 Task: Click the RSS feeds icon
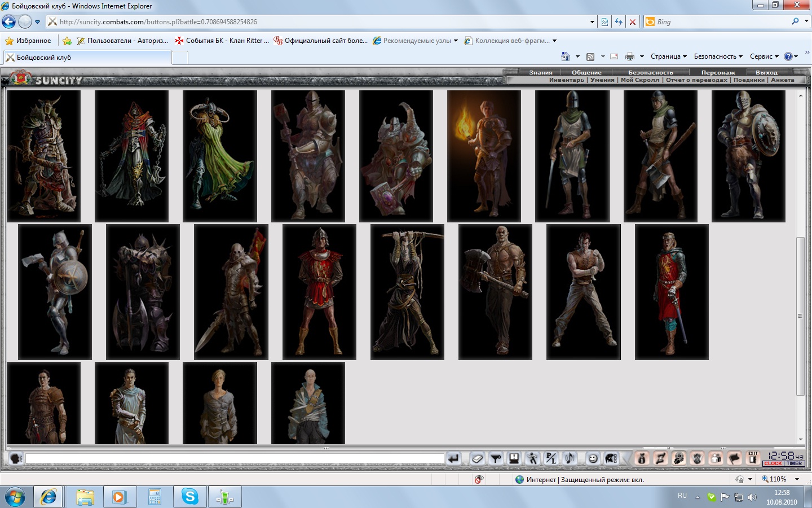point(590,56)
